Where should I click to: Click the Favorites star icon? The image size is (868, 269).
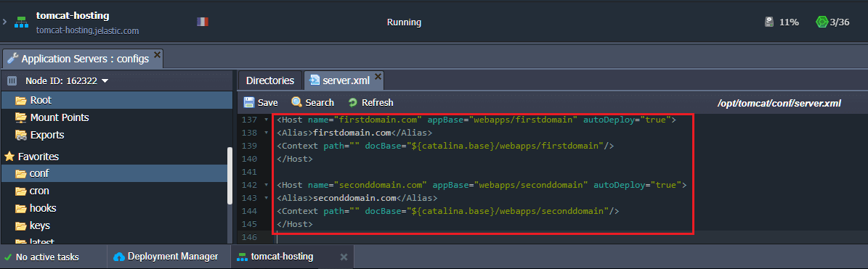click(x=9, y=157)
